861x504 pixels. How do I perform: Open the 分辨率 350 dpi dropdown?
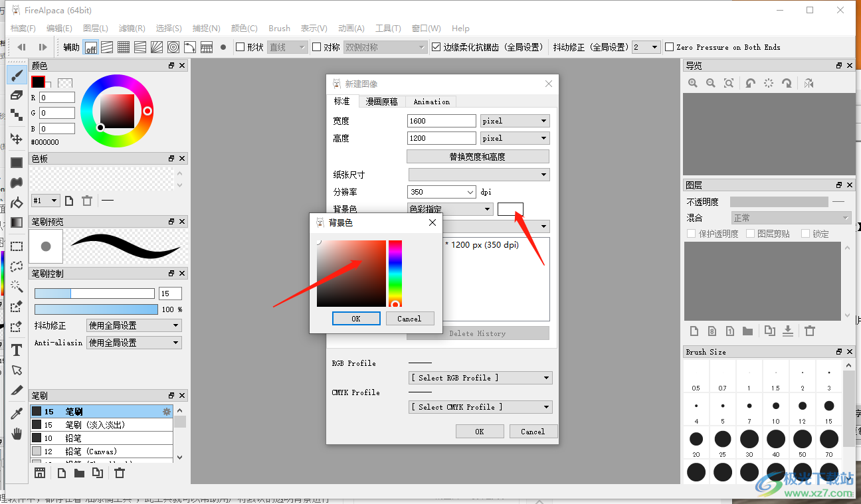[441, 192]
